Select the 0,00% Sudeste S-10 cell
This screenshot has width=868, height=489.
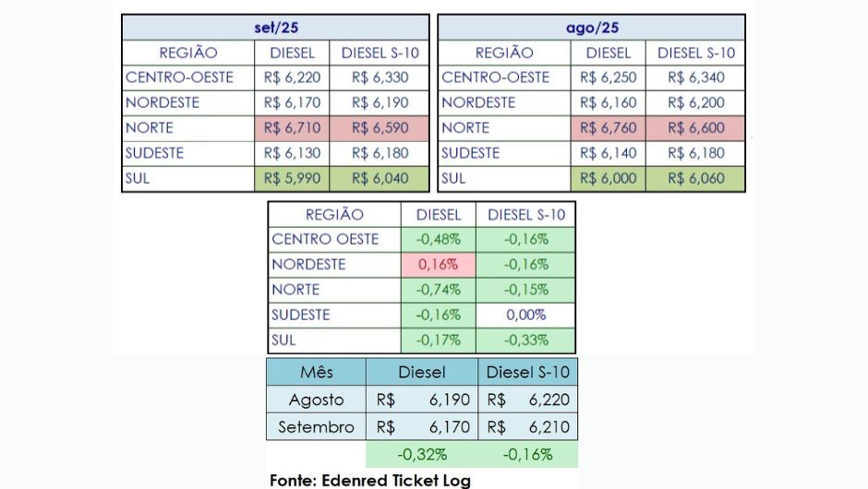coord(526,315)
